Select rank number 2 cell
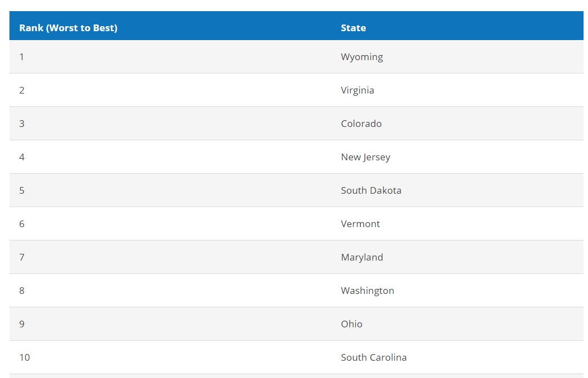The image size is (588, 378). click(22, 90)
